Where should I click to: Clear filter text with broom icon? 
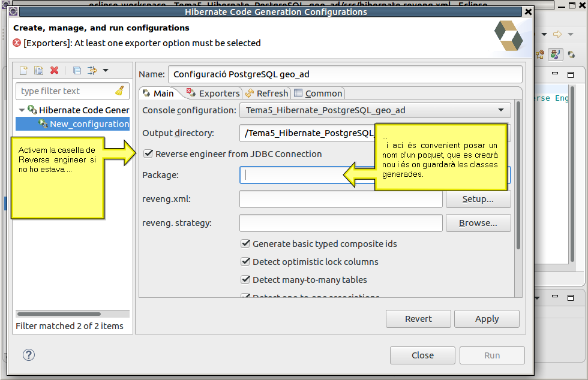click(119, 91)
